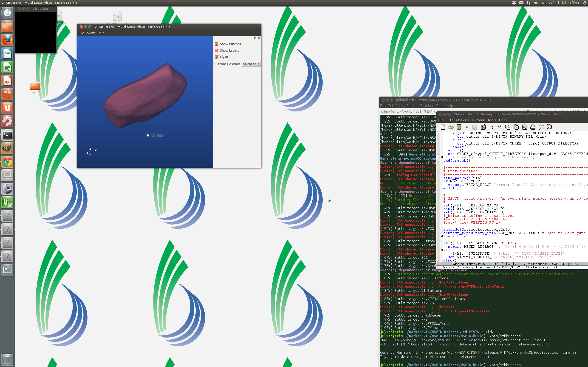
Task: Click View menu in VTKButtons window
Action: (90, 33)
